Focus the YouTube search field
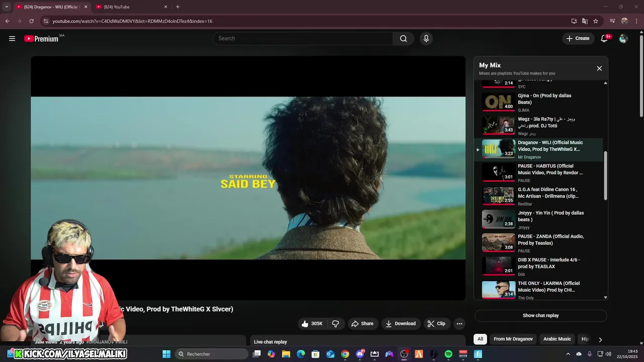 [304, 39]
